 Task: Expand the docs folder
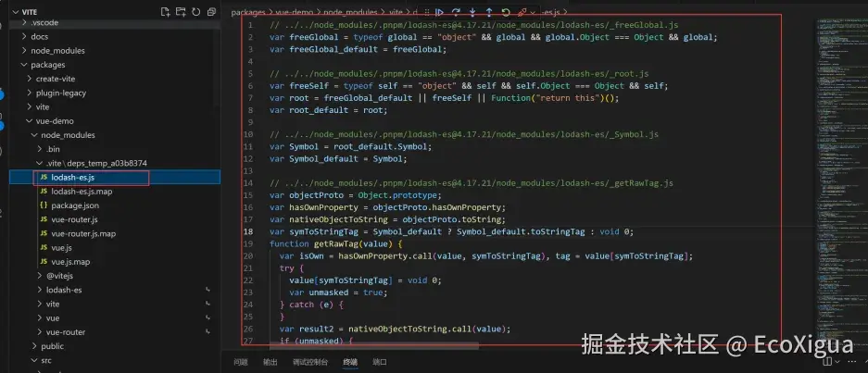coord(24,36)
